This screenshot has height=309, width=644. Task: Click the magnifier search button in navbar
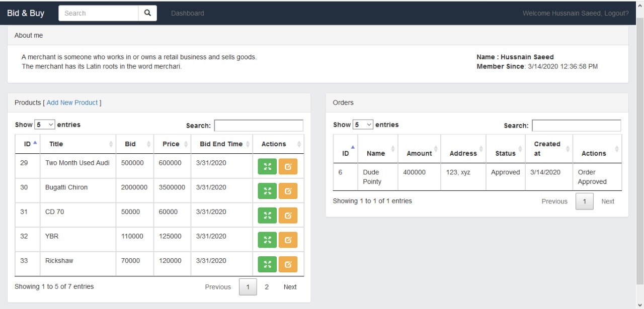click(147, 13)
